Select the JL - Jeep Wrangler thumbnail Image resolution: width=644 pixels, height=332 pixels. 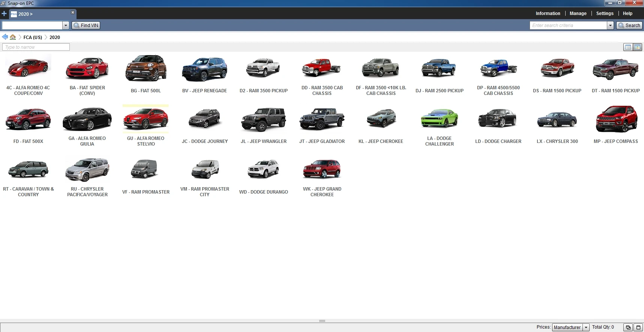263,120
